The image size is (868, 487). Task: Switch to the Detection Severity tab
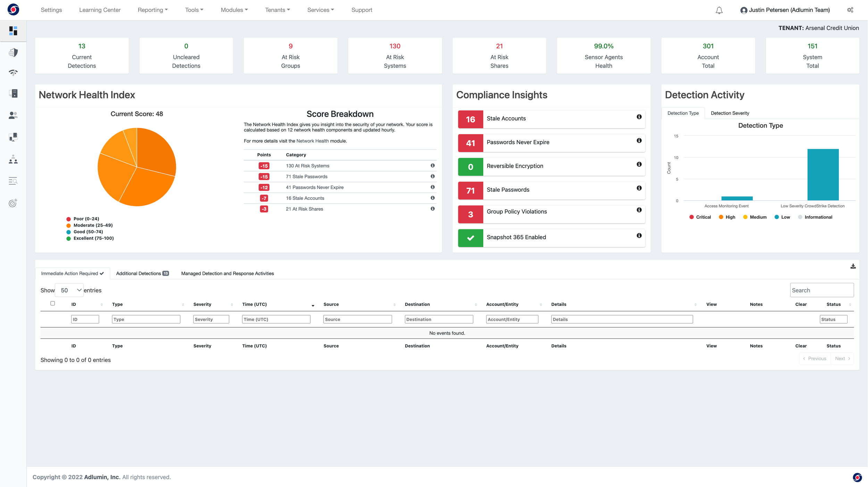click(730, 113)
